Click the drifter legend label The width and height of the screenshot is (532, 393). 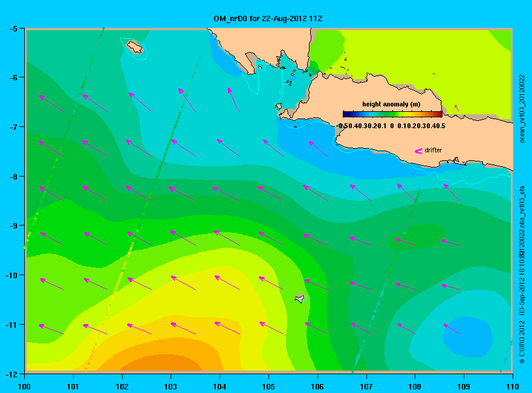(433, 151)
